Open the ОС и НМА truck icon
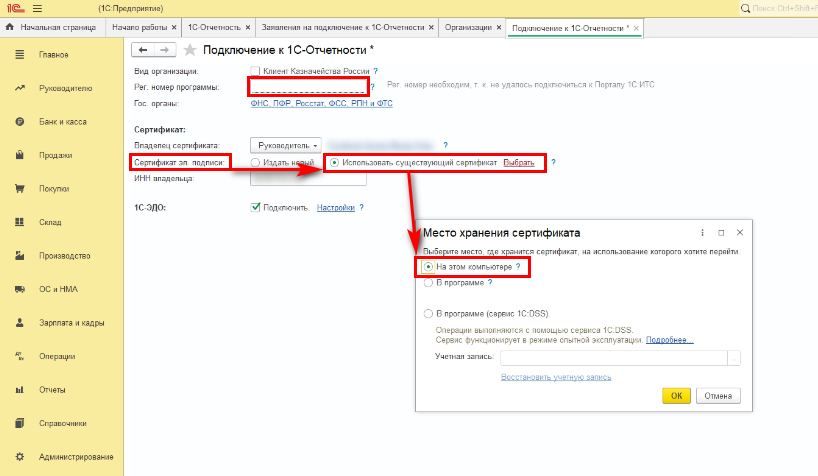Screen dimensions: 818x476 pyautogui.click(x=19, y=289)
